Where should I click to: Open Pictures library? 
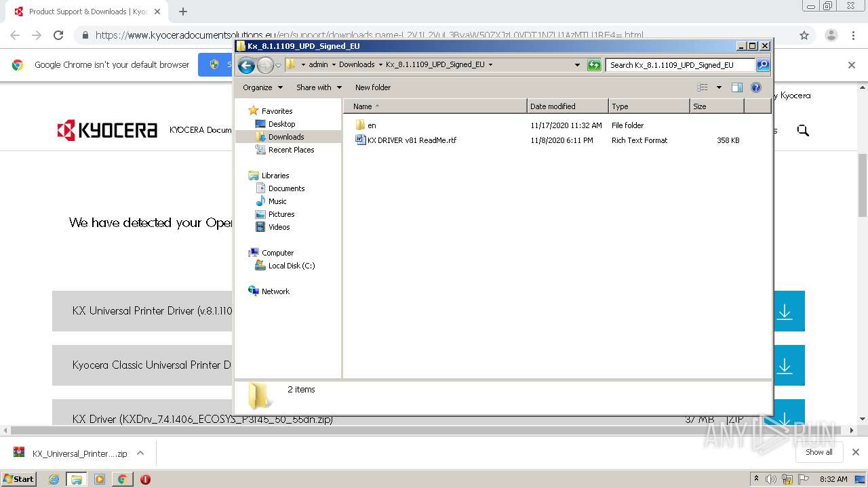click(x=281, y=214)
